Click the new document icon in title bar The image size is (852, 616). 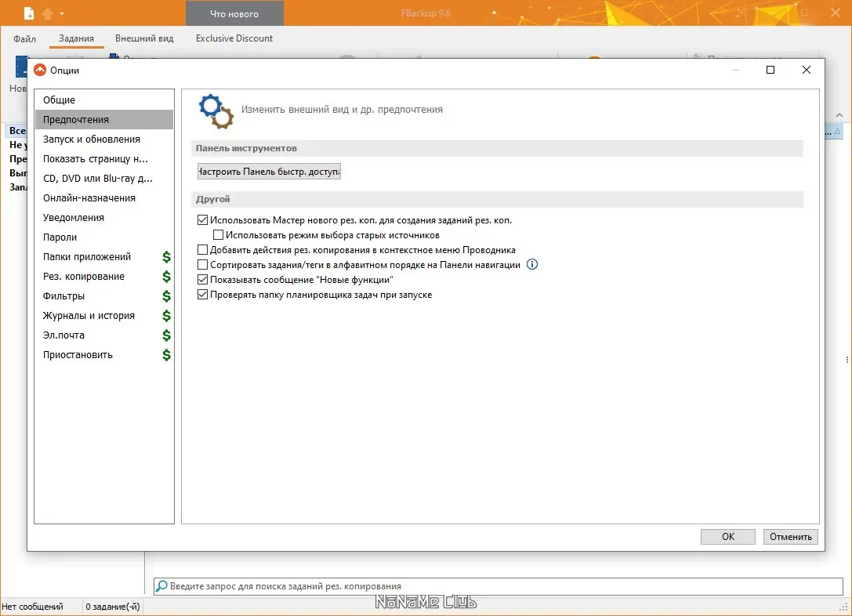coord(29,13)
